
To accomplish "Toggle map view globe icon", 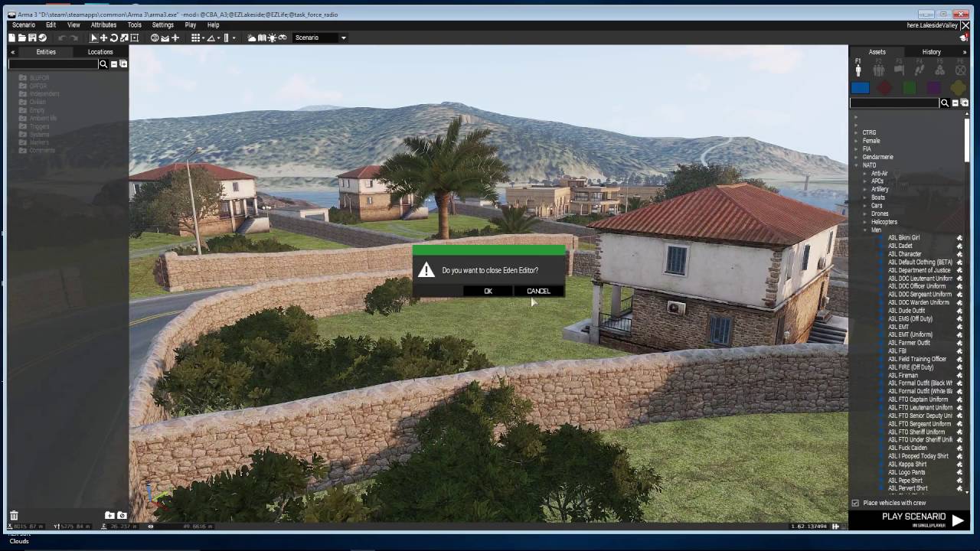I will (155, 37).
